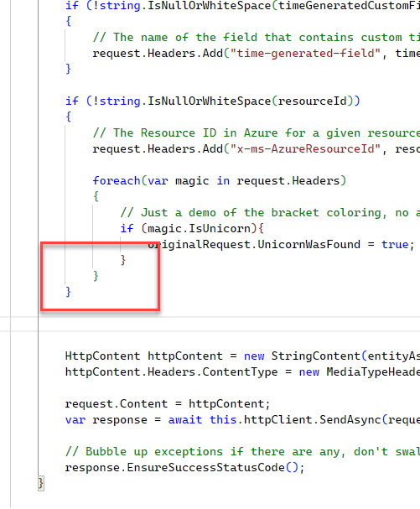This screenshot has width=420, height=509.
Task: Click the "Just a demo of the bracket coloring" comment
Action: pyautogui.click(x=270, y=213)
